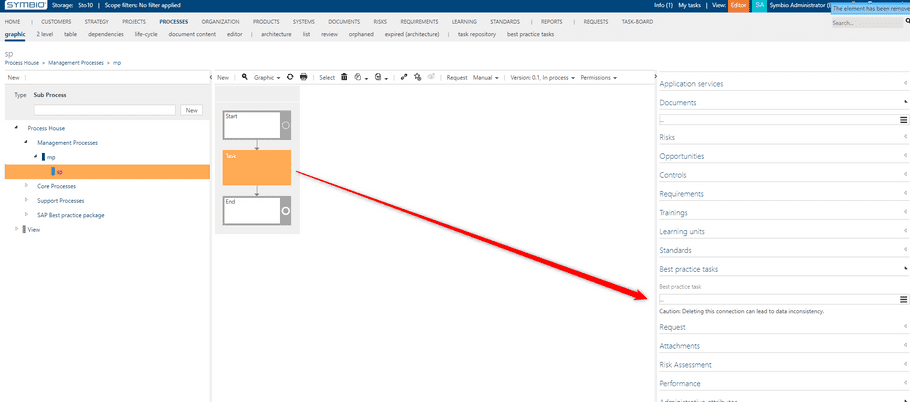Open the Graphic view dropdown
This screenshot has width=910, height=402.
coord(267,78)
